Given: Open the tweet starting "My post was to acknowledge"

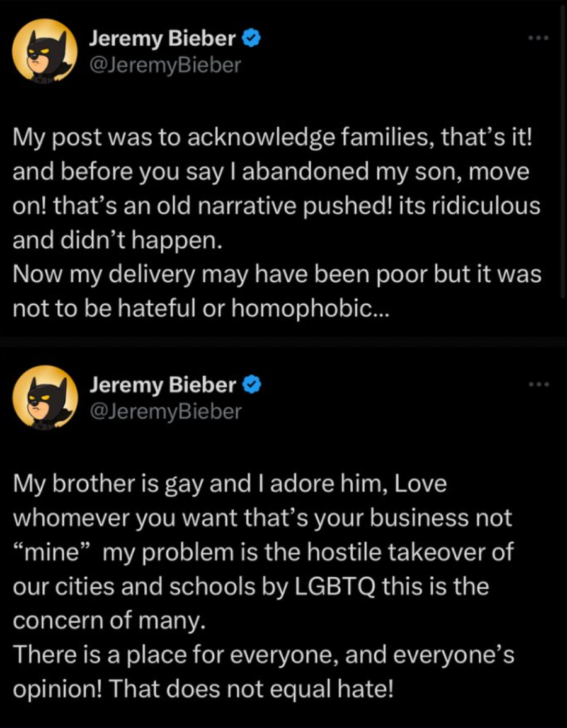Looking at the screenshot, I should (x=272, y=139).
